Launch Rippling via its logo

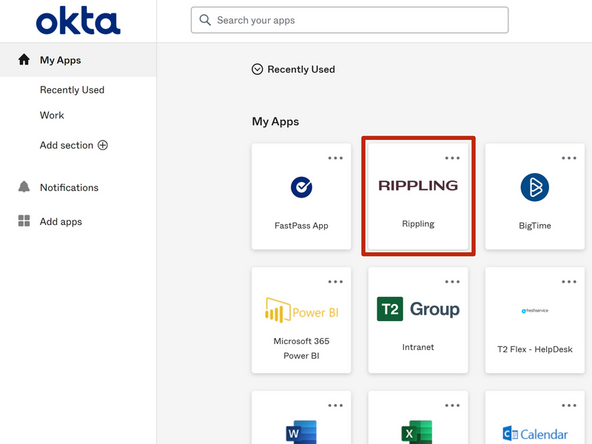click(418, 185)
